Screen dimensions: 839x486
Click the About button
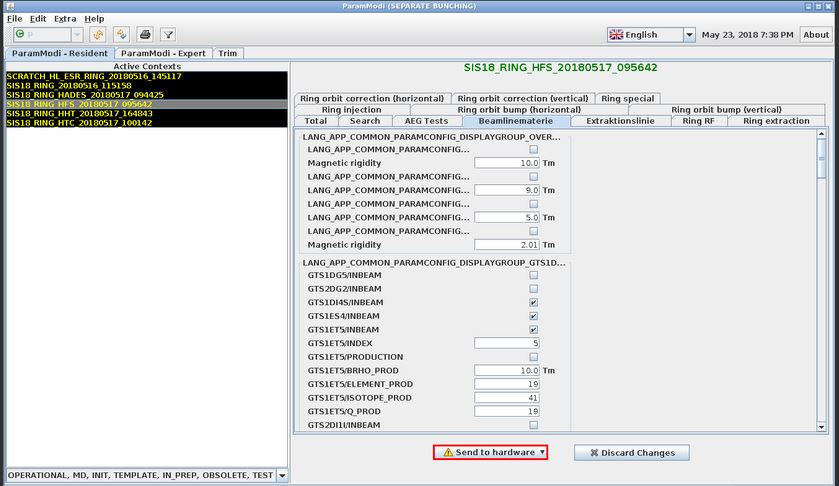click(815, 35)
